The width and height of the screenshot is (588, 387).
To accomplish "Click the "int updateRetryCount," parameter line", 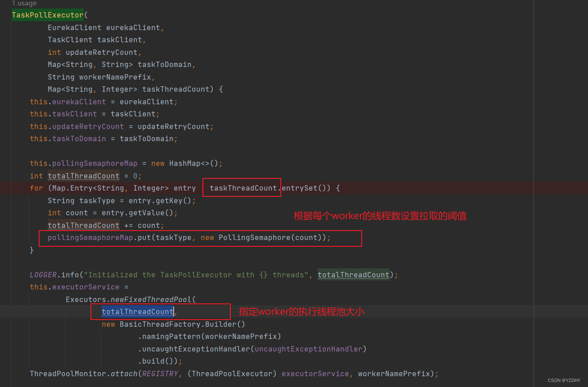I will [x=94, y=52].
